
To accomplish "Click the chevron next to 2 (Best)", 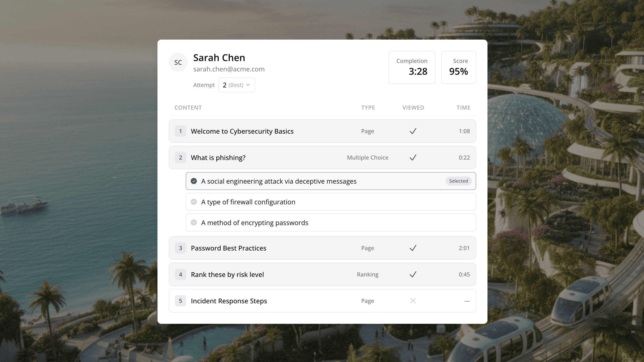I will (248, 85).
